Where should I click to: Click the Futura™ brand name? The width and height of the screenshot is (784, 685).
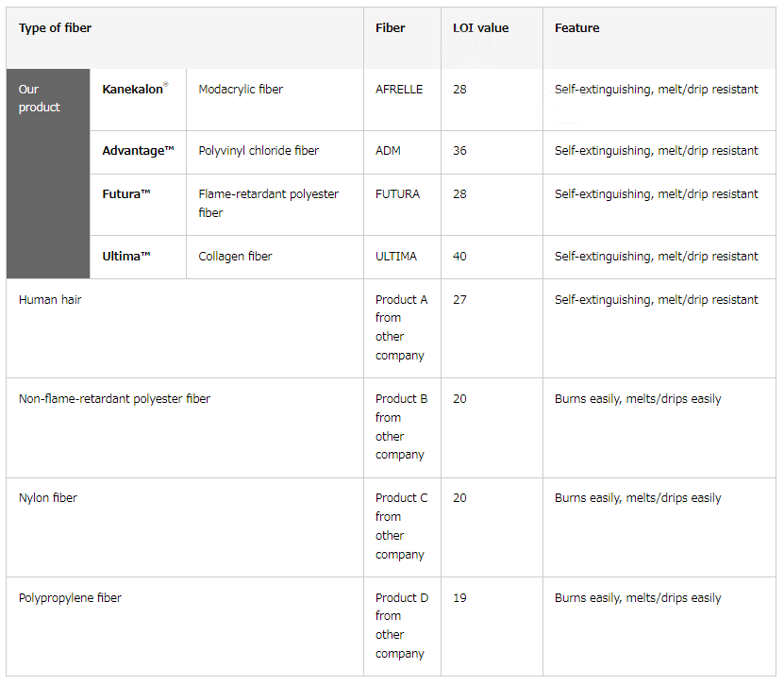click(126, 194)
